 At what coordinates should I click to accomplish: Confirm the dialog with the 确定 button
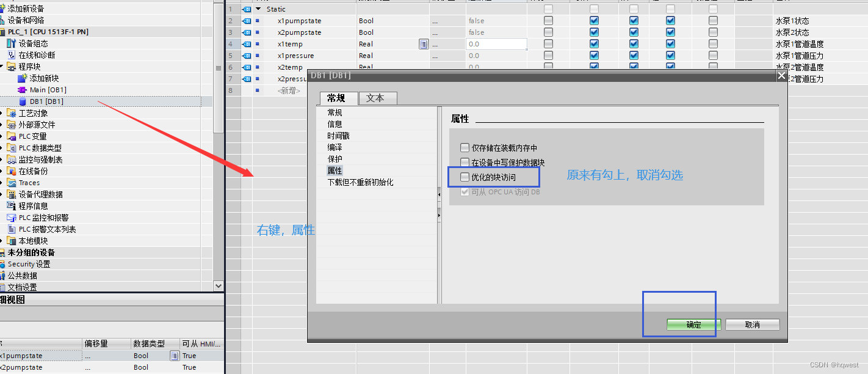tap(694, 324)
